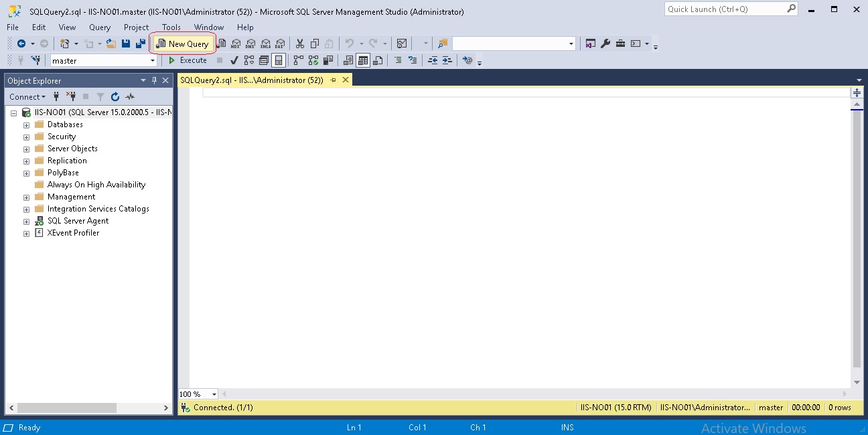The width and height of the screenshot is (868, 435).
Task: Start a new DAX query
Action: point(280,43)
